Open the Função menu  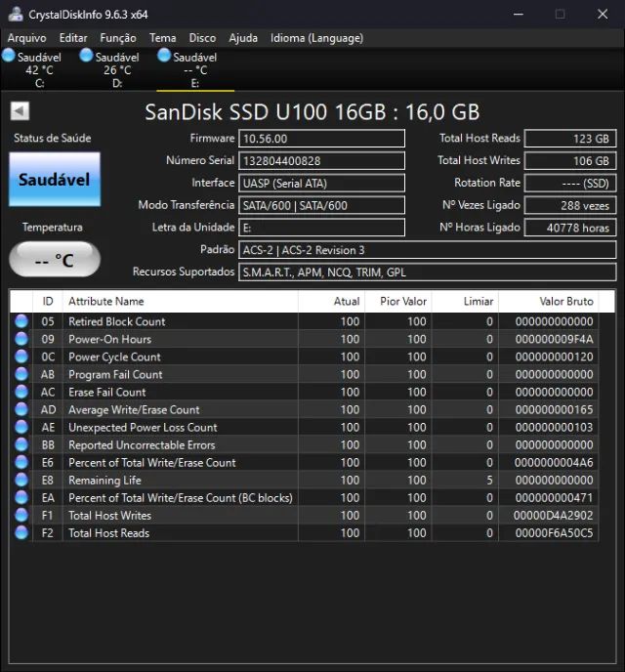[x=118, y=38]
